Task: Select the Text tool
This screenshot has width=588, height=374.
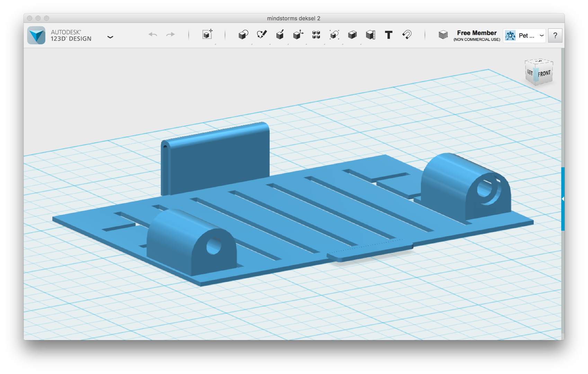Action: (389, 35)
